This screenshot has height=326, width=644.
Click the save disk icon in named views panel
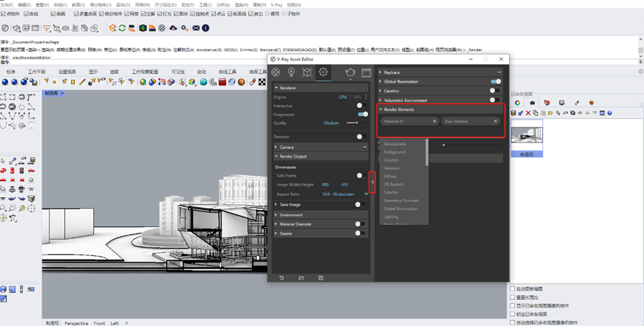click(x=513, y=113)
